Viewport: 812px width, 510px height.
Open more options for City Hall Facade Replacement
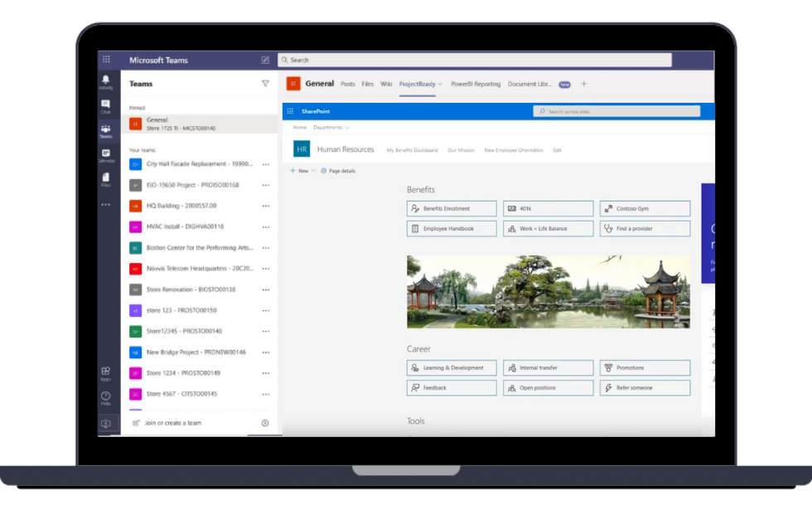click(266, 164)
